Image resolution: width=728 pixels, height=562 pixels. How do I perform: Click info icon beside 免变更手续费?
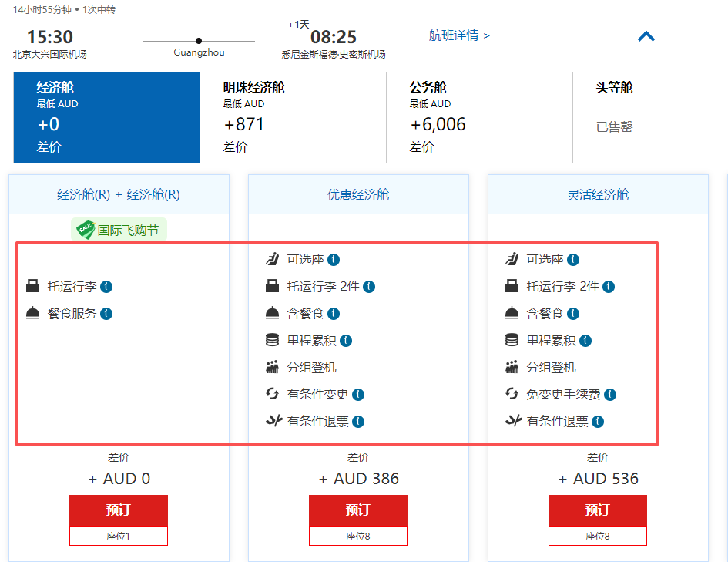tap(610, 395)
